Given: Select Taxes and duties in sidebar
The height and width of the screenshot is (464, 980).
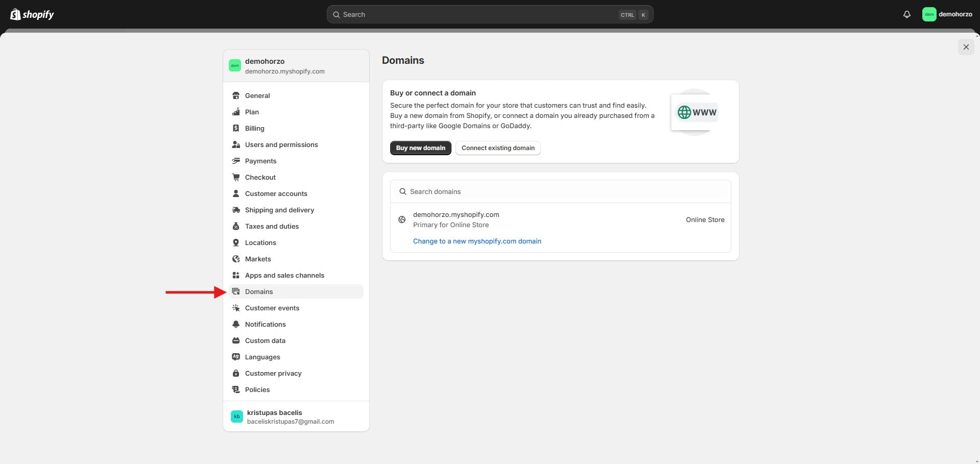Looking at the screenshot, I should (272, 226).
